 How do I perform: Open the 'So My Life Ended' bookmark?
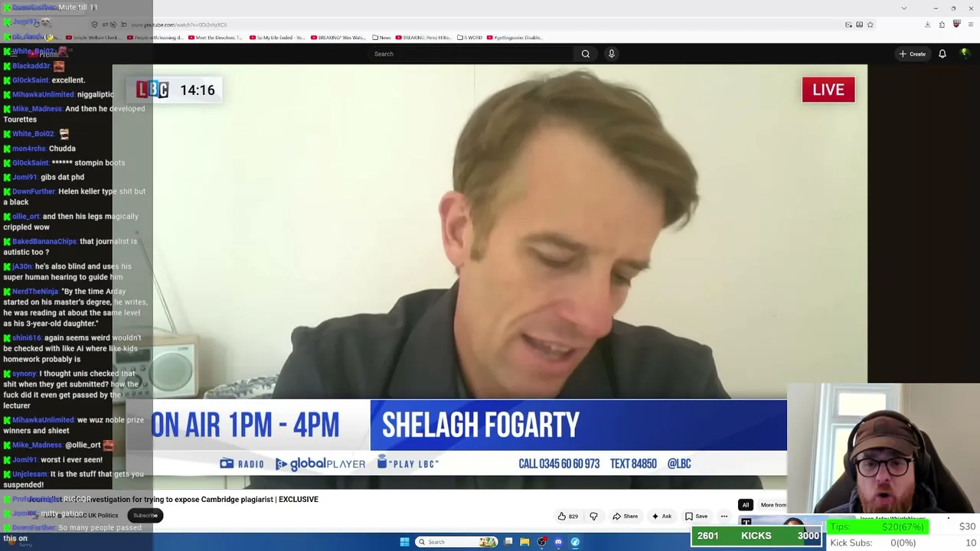(277, 37)
